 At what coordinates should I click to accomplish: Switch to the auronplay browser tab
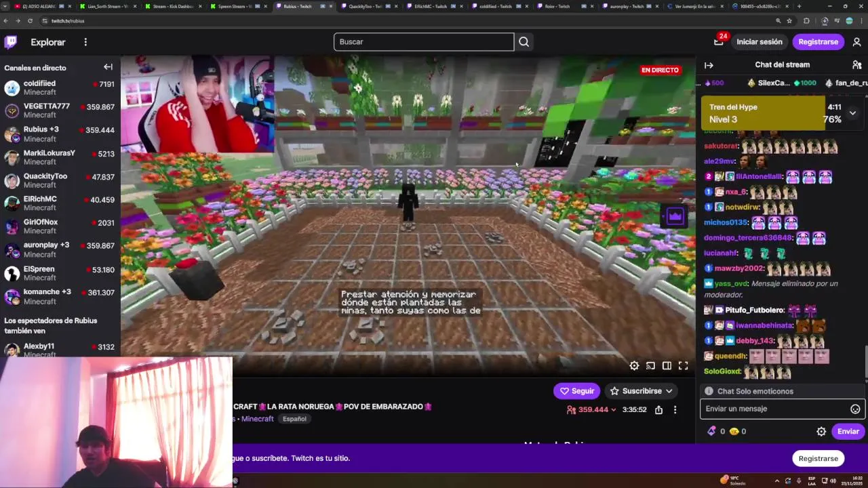629,6
